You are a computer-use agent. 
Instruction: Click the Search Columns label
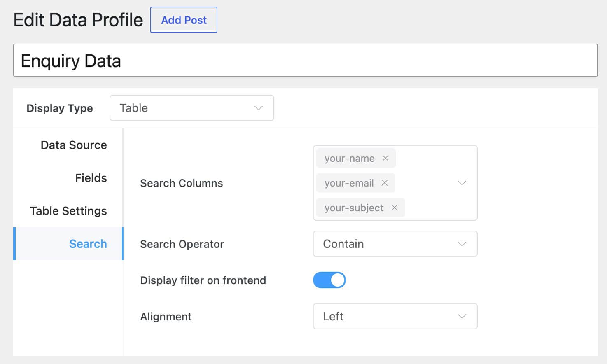(x=182, y=183)
